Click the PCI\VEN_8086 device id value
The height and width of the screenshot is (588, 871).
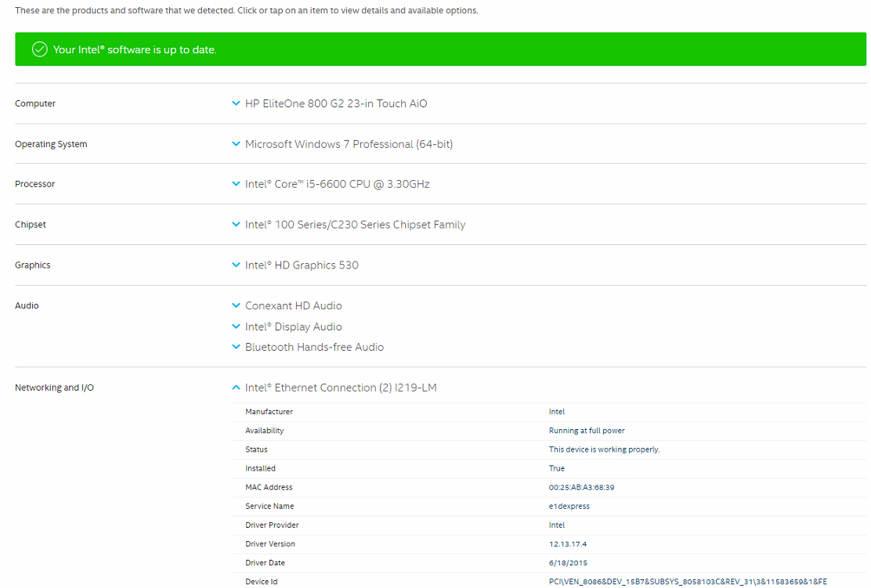[688, 582]
